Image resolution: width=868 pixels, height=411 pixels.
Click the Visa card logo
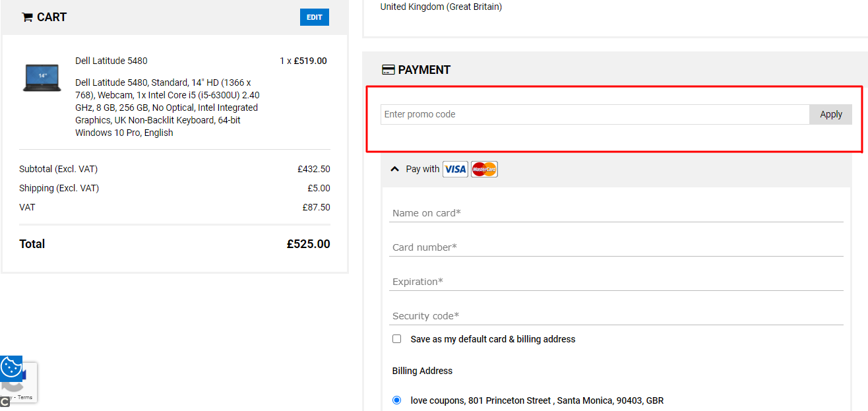pos(455,170)
